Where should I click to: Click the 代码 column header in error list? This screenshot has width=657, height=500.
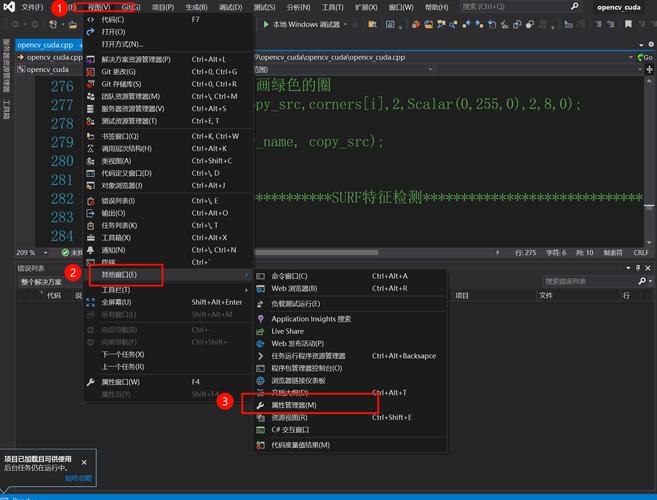(53, 295)
